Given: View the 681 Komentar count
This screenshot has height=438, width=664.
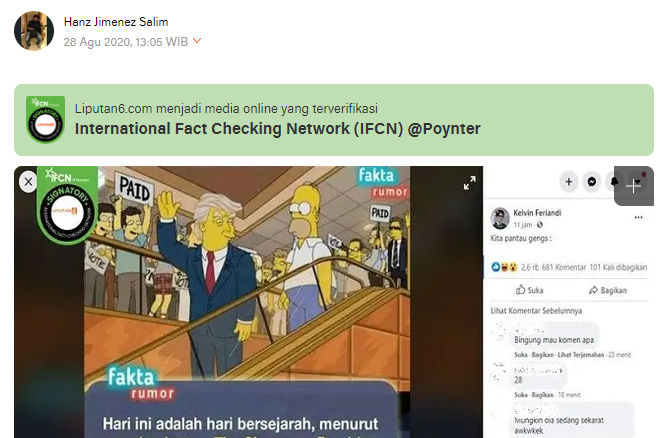Looking at the screenshot, I should (564, 267).
